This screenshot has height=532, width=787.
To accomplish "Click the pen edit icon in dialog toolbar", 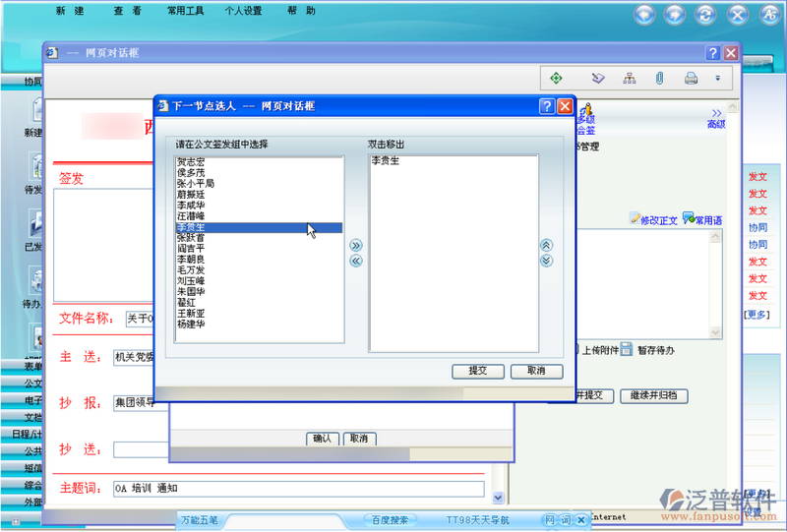I will [x=598, y=79].
